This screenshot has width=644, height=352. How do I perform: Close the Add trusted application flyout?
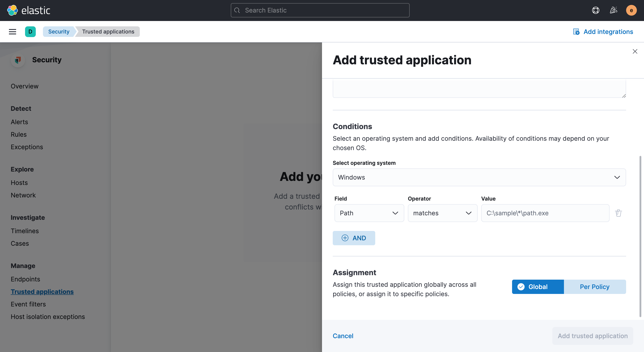[x=635, y=51]
